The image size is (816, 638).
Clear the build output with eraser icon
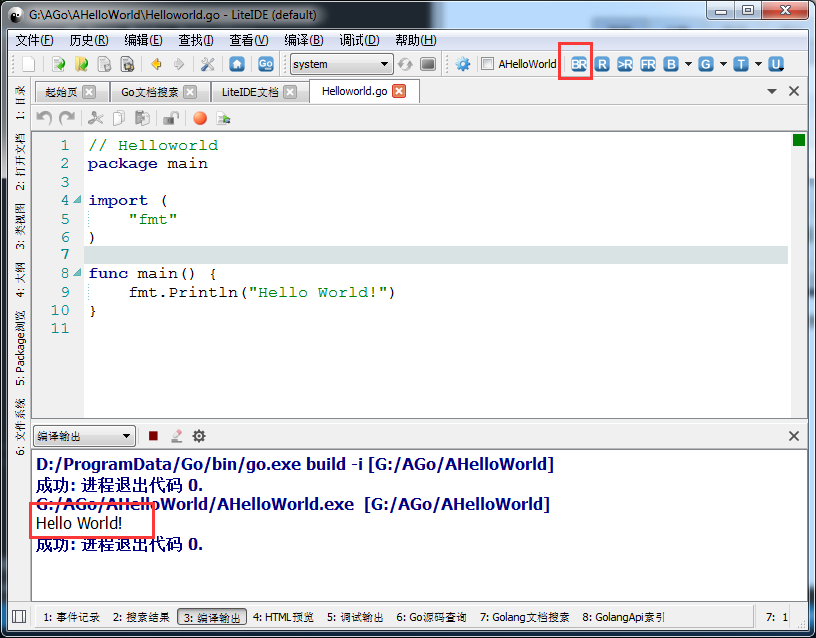coord(176,436)
